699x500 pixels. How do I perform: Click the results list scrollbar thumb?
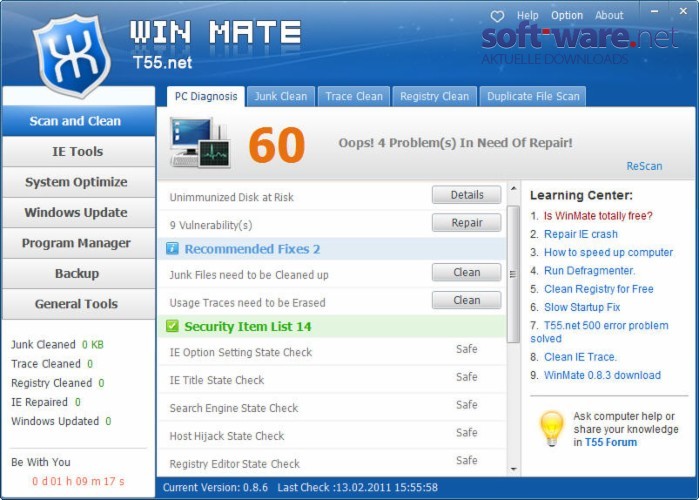(513, 274)
